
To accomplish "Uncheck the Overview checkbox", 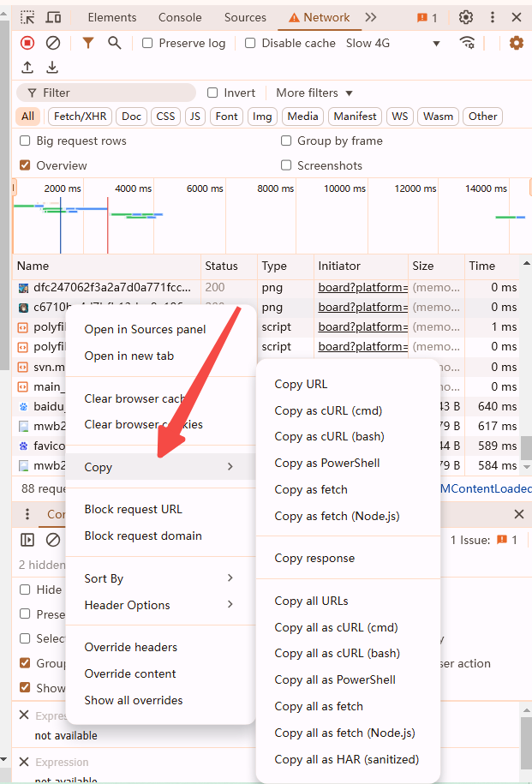I will (x=25, y=165).
